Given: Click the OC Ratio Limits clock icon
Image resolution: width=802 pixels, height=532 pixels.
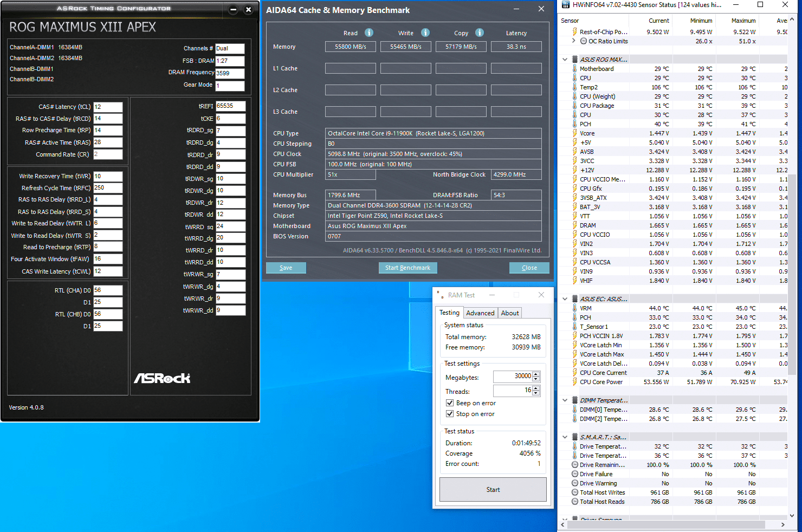Looking at the screenshot, I should tap(584, 41).
